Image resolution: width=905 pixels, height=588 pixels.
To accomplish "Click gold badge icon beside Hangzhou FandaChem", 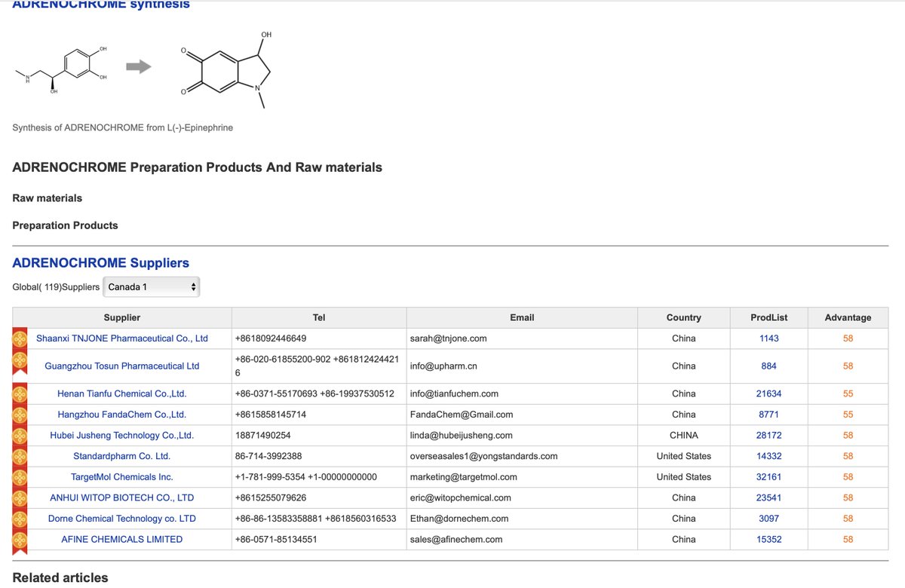I will (x=20, y=415).
